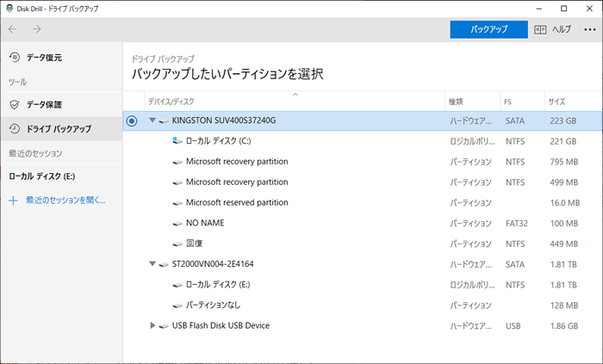
Task: Click the forward navigation arrow
Action: pyautogui.click(x=36, y=29)
